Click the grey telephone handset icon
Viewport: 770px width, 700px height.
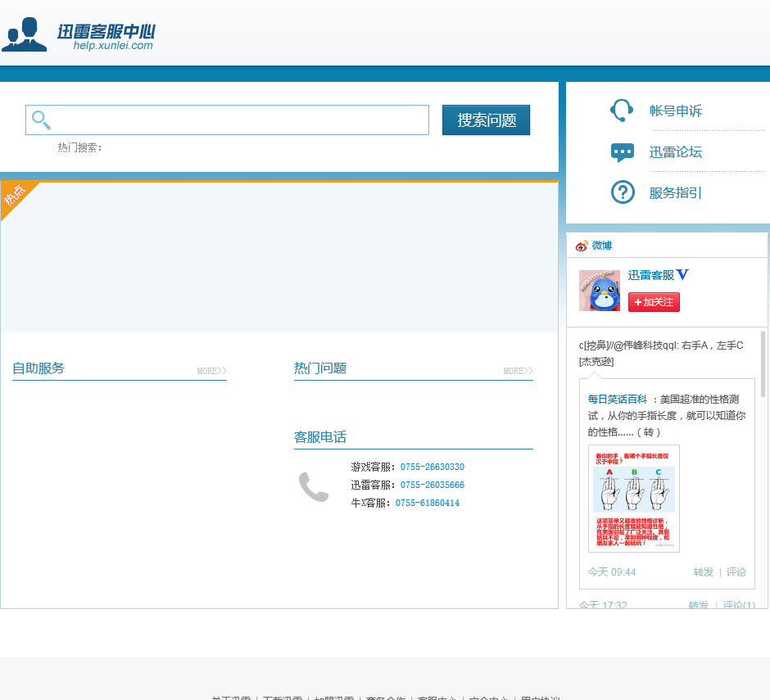point(313,487)
